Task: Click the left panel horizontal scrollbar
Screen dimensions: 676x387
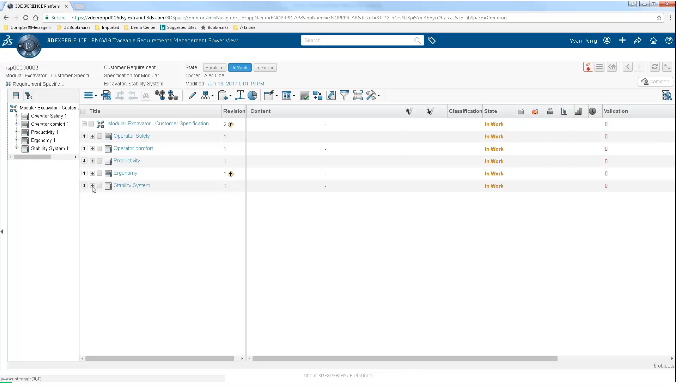Action: [32, 157]
